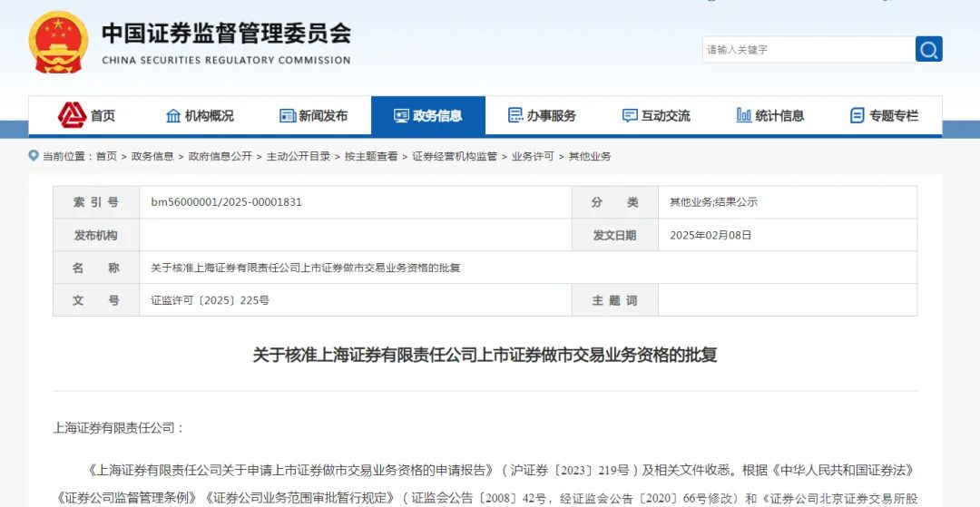Navigate to 主动公开目录 breadcrumb link
This screenshot has height=507, width=980.
point(298,156)
